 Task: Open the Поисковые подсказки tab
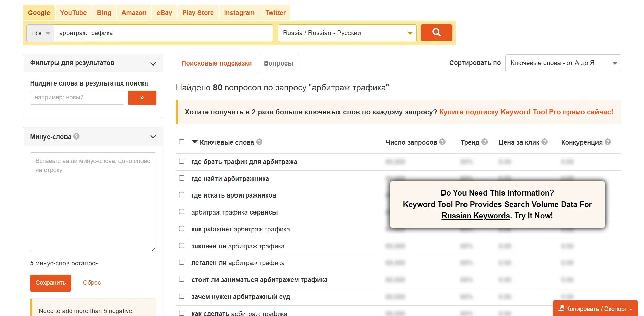216,63
